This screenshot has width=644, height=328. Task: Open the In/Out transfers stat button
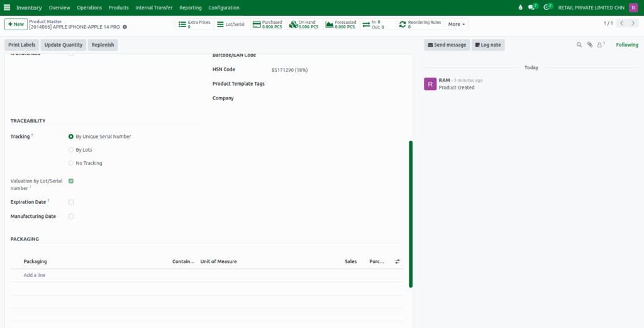(x=378, y=25)
